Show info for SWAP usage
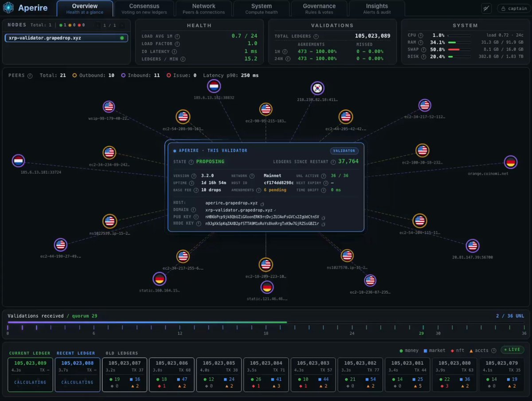Viewport: 532px width, 401px height. [x=423, y=49]
